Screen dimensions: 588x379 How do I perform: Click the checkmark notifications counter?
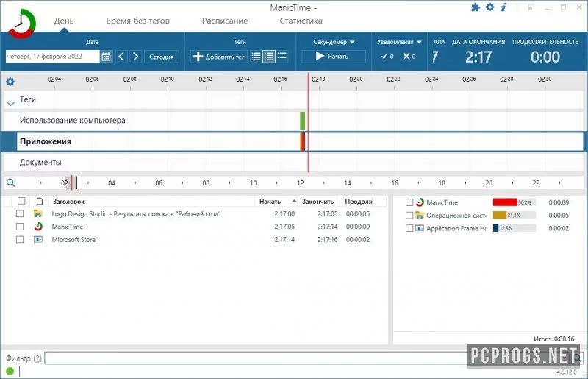[x=387, y=57]
